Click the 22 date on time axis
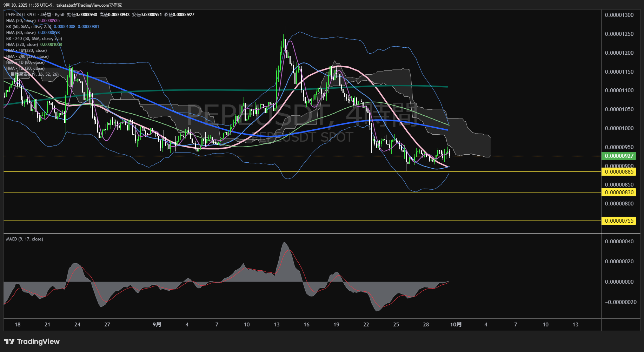The image size is (644, 352). pos(366,325)
